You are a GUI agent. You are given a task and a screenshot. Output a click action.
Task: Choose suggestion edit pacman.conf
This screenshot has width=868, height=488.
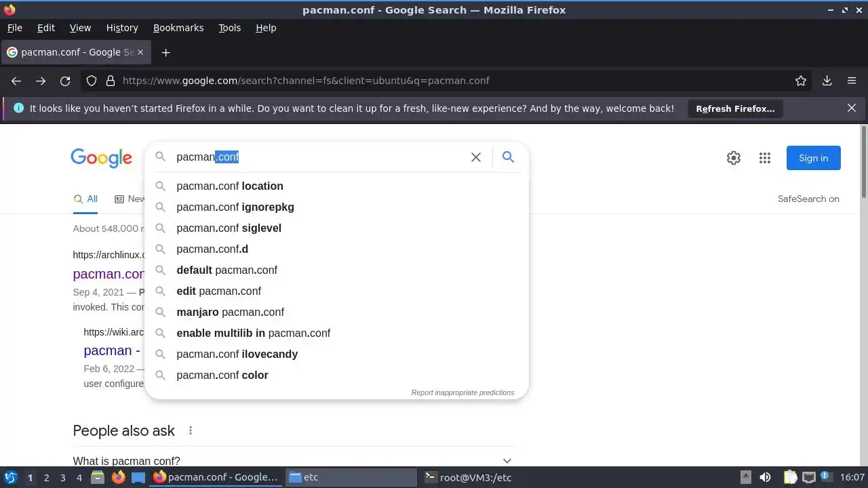coord(336,291)
